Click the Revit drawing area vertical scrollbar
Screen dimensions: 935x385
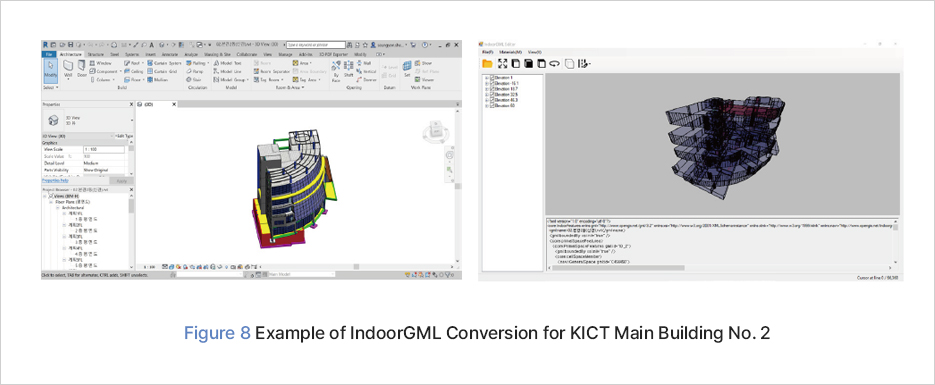pos(457,186)
